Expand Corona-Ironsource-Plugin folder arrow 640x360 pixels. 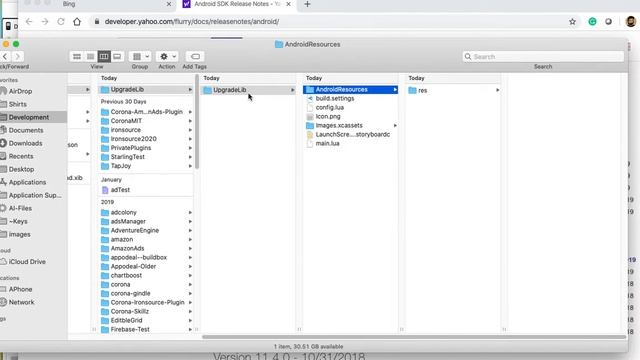click(x=190, y=302)
